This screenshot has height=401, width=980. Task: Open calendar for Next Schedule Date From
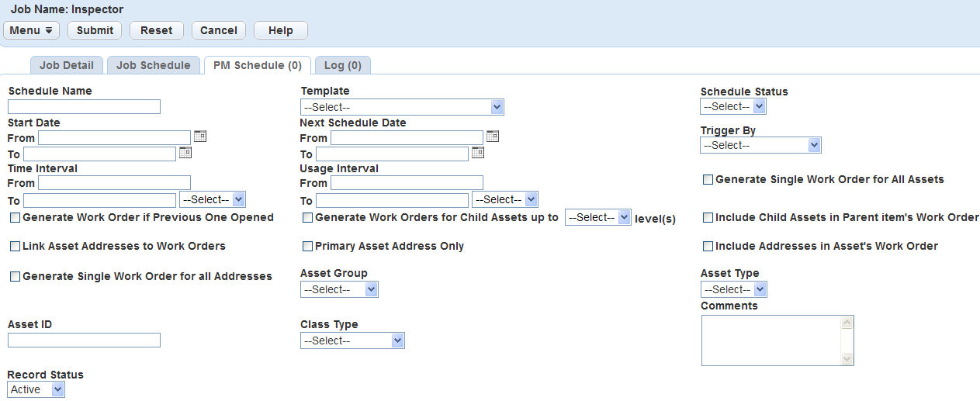tap(493, 137)
